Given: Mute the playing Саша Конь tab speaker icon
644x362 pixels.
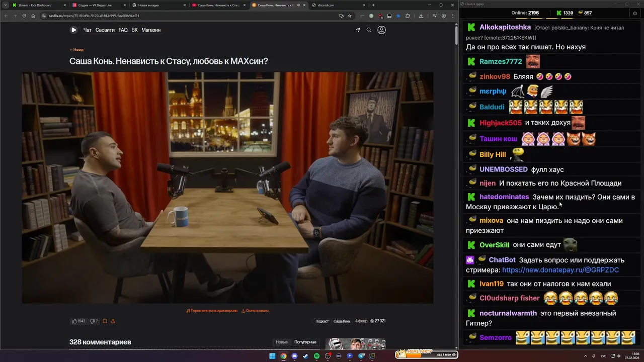Looking at the screenshot, I should coord(298,5).
